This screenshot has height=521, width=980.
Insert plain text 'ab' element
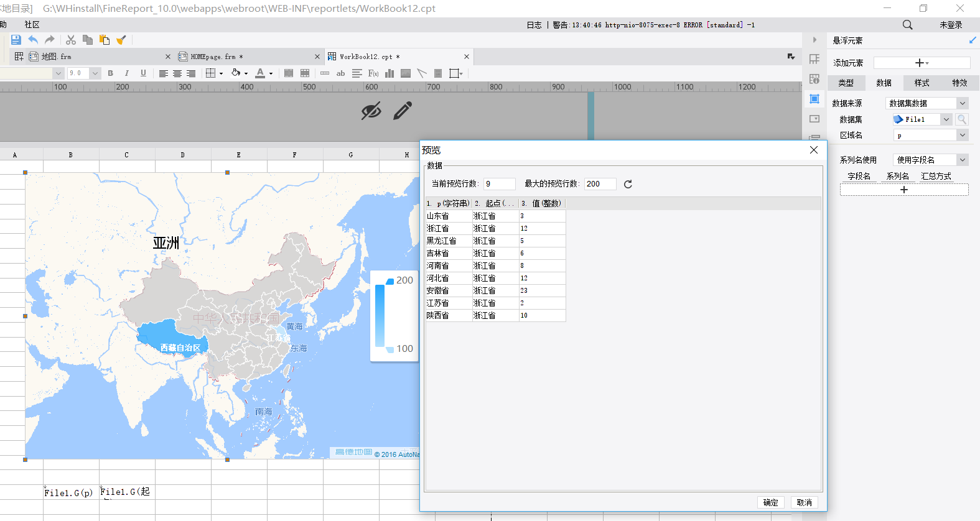coord(340,73)
